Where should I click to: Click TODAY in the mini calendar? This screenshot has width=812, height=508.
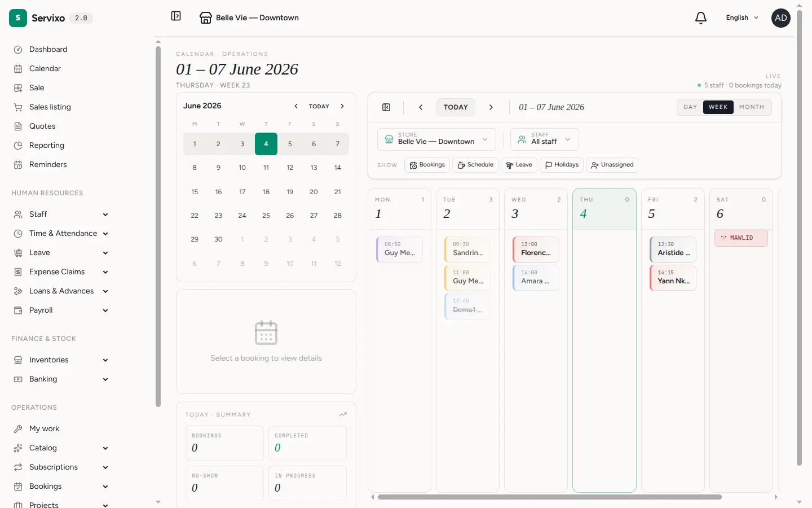click(x=319, y=106)
